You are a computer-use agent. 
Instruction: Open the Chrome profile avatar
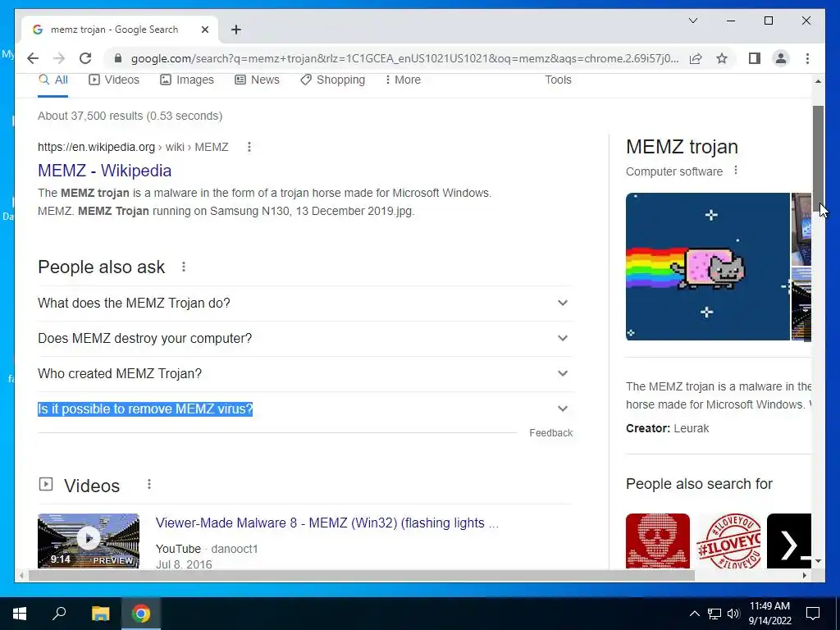tap(781, 58)
